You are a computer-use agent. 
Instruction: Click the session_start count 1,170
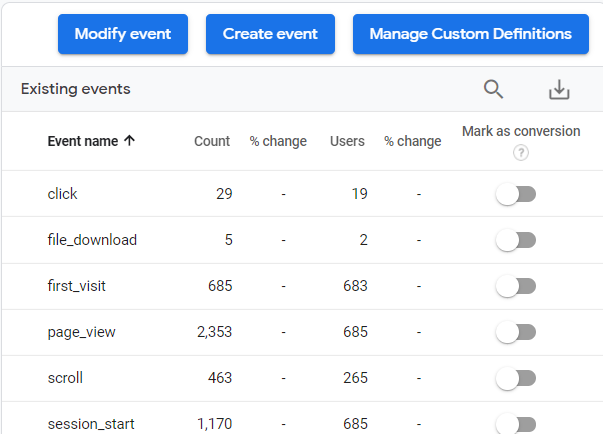[215, 424]
